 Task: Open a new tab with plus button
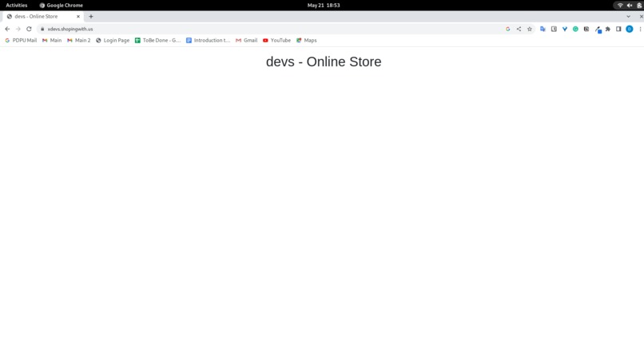point(91,17)
